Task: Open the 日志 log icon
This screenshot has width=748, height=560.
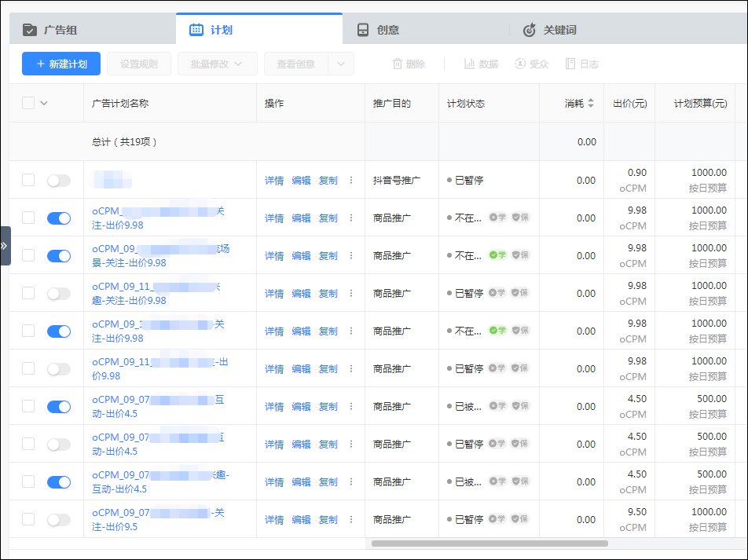Action: [570, 64]
